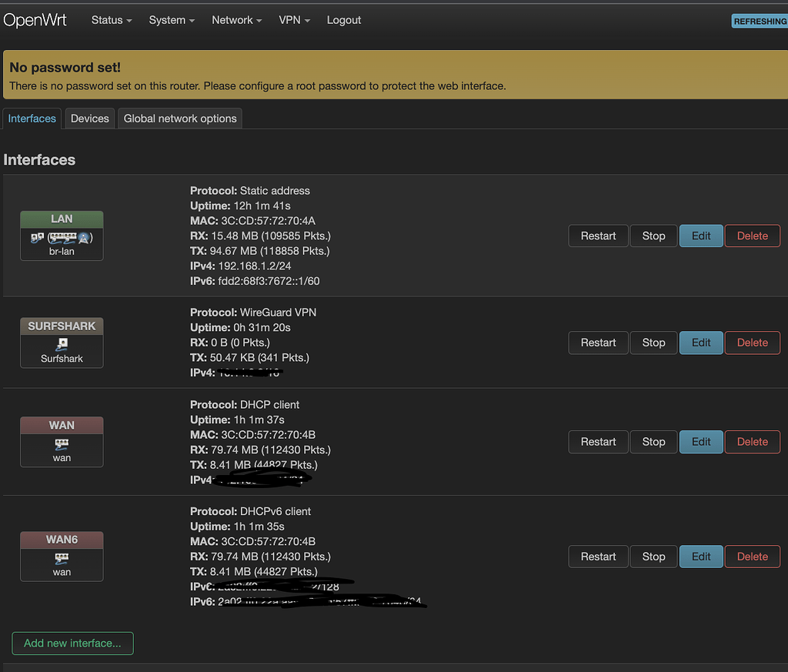
Task: Click the Surfshark tunnel icon
Action: (x=61, y=346)
